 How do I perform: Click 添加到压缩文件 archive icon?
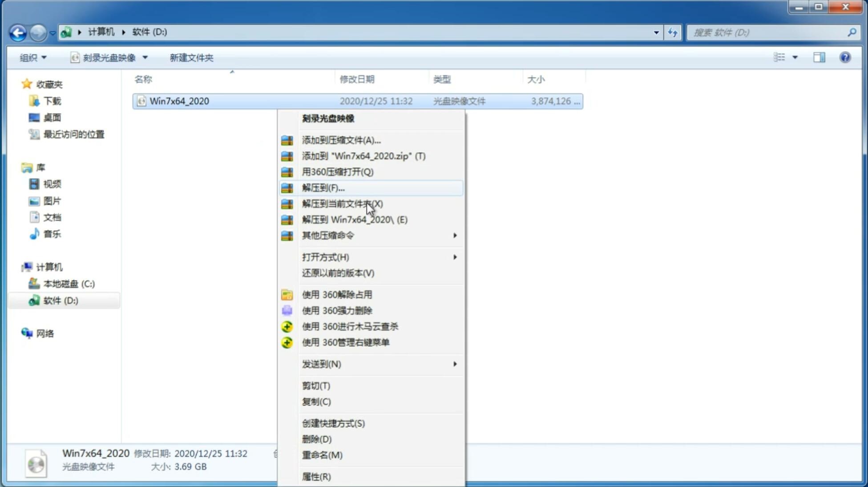pos(287,140)
